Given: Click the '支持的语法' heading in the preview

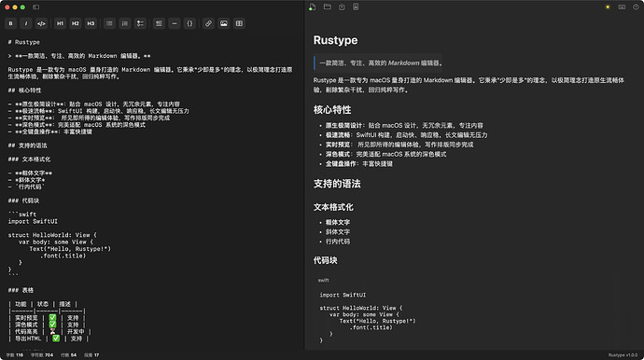Looking at the screenshot, I should tap(337, 184).
